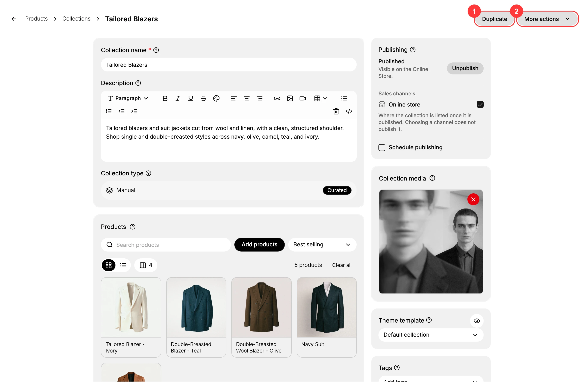Screen dimensions: 588x385
Task: Underline text using the toolbar icon
Action: 191,99
